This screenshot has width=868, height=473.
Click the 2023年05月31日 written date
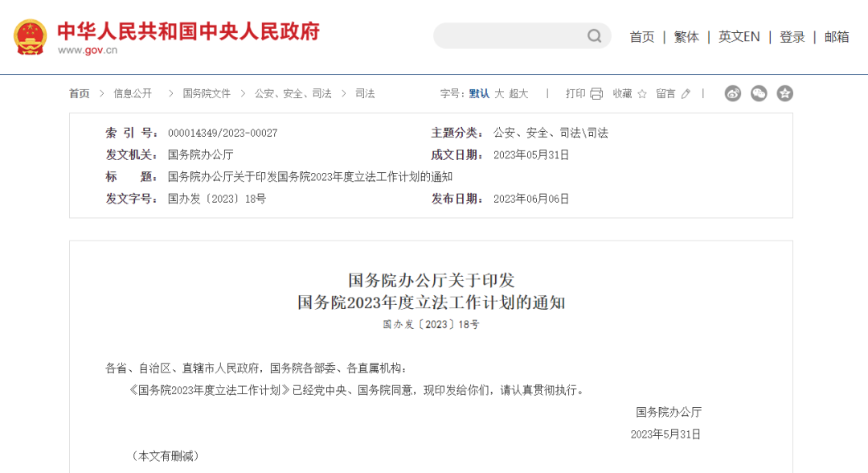531,155
